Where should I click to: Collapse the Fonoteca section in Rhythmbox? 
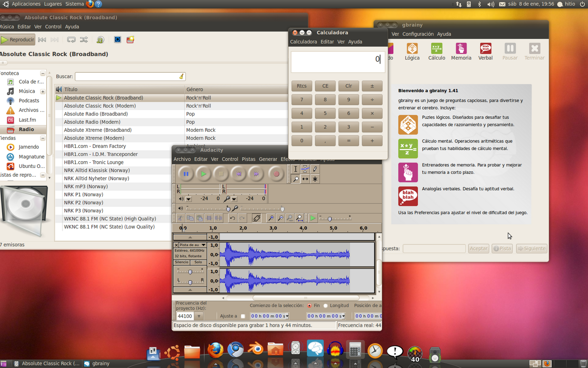point(43,73)
